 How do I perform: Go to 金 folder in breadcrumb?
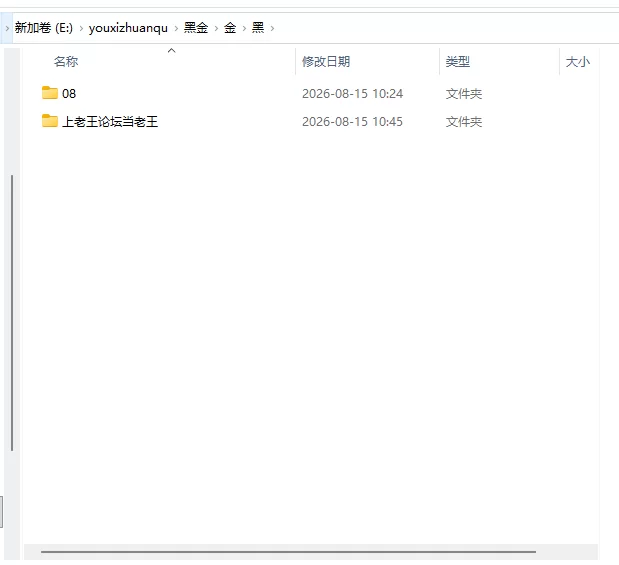[x=230, y=28]
